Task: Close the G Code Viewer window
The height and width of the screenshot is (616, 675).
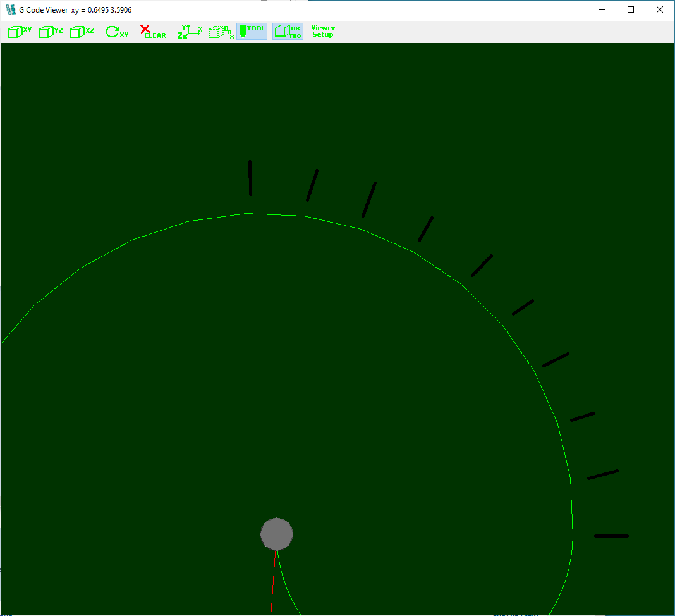Action: click(660, 9)
